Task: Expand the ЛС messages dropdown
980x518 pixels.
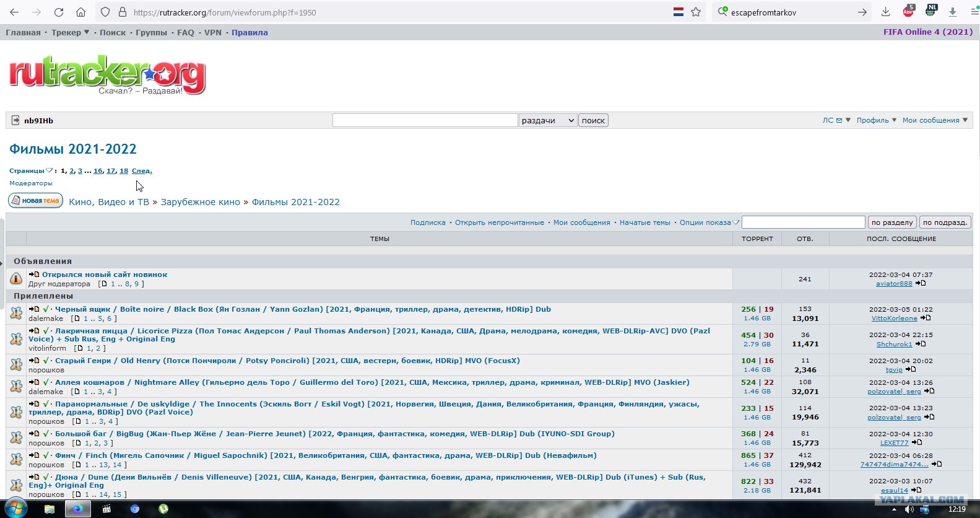Action: coord(836,120)
